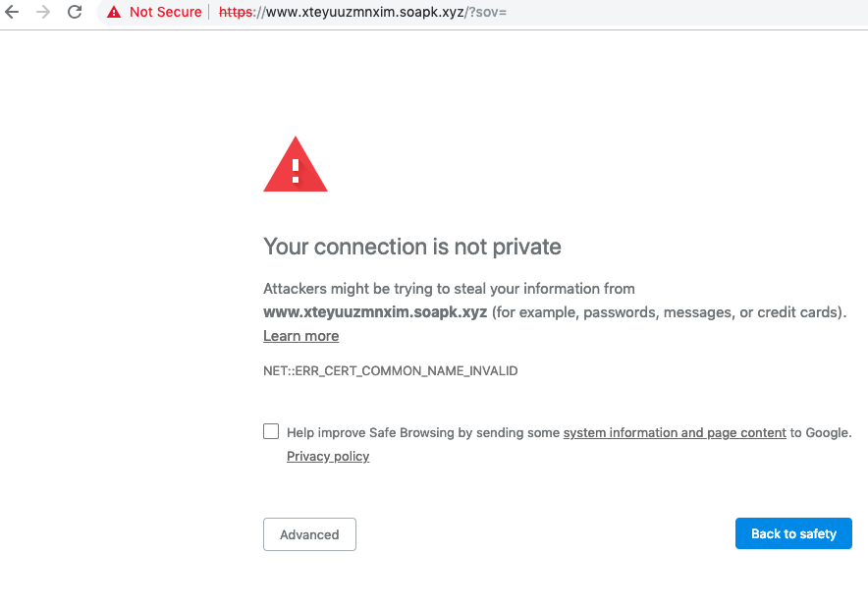Expand the Advanced options button
Image resolution: width=868 pixels, height=611 pixels.
[309, 534]
